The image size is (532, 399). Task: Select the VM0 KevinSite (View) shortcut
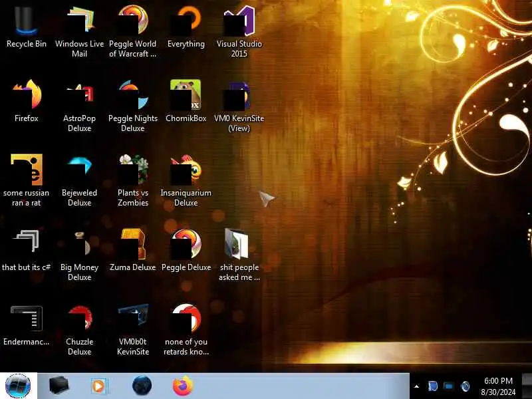(239, 107)
